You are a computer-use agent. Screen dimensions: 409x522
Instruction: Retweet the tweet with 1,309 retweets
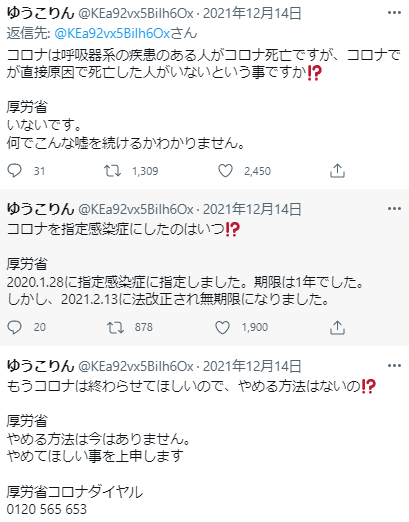[112, 171]
